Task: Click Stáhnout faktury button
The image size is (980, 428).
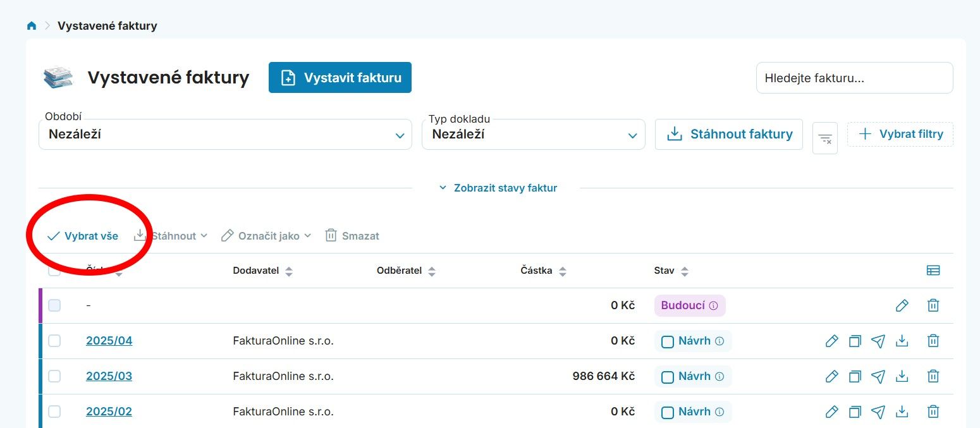Action: click(x=729, y=134)
